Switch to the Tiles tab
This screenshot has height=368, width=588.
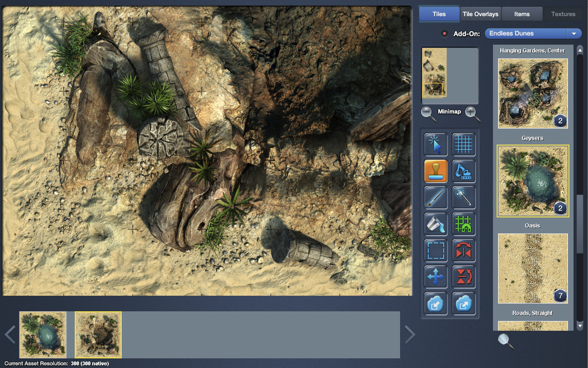[439, 14]
